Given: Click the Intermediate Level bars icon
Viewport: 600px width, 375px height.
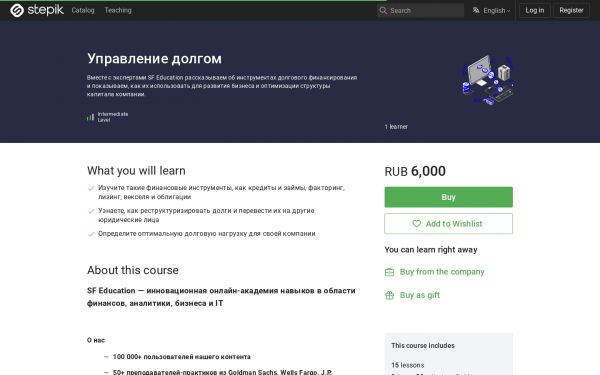Looking at the screenshot, I should coord(90,117).
